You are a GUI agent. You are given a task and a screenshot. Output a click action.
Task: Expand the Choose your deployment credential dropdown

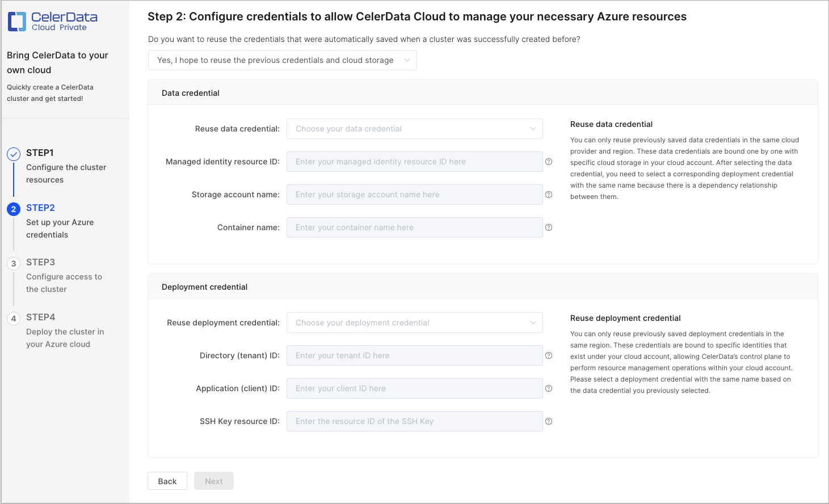(414, 323)
